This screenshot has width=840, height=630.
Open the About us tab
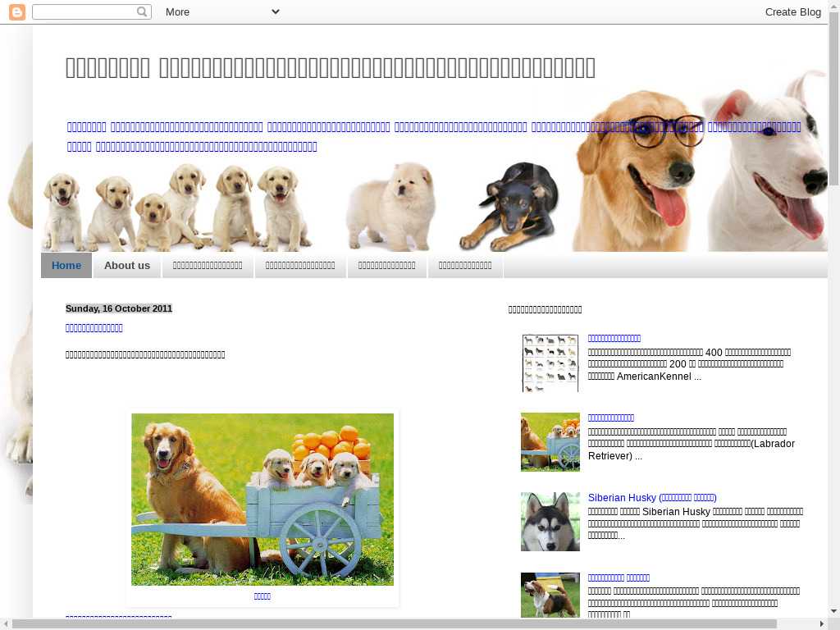pos(127,265)
